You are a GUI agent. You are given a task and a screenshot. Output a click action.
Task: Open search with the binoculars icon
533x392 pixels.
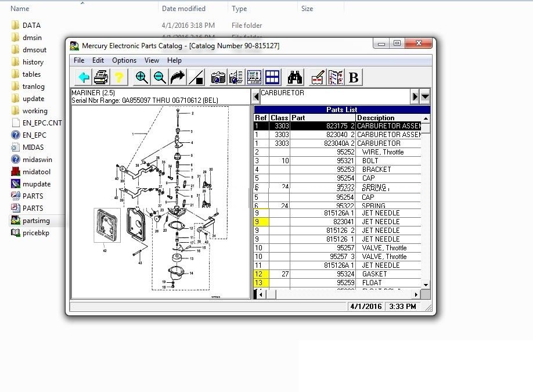pyautogui.click(x=295, y=77)
